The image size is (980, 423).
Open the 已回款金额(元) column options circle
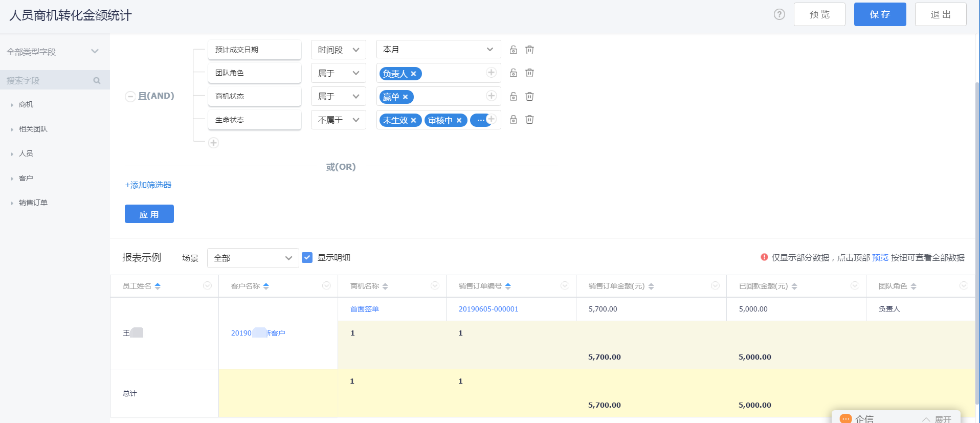point(855,285)
